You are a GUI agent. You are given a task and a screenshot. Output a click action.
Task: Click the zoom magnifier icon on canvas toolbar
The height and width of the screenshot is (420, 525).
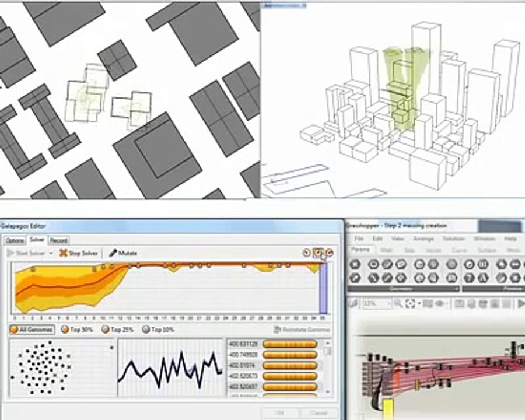pyautogui.click(x=398, y=304)
